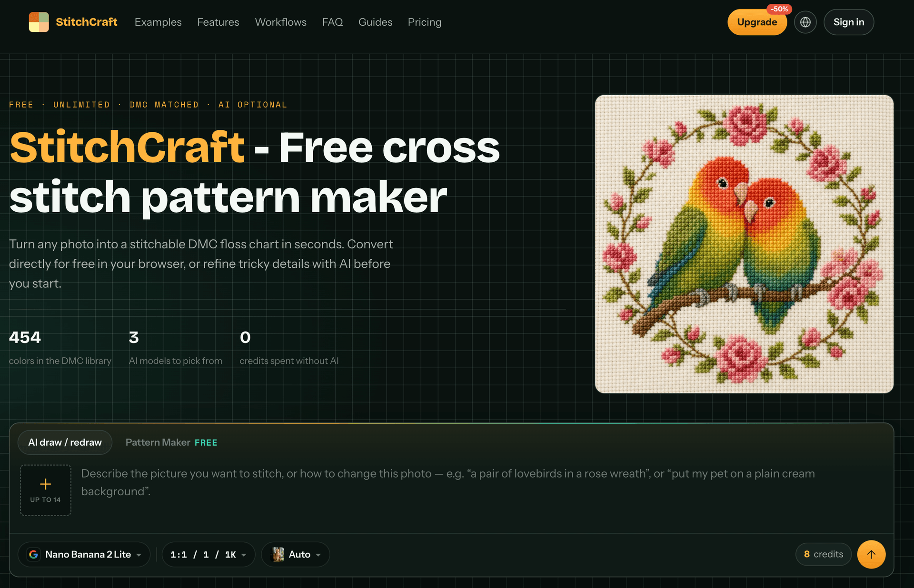Click the 'Free cross stitch pattern maker' heading
Screen dimensions: 914x588
coord(255,172)
